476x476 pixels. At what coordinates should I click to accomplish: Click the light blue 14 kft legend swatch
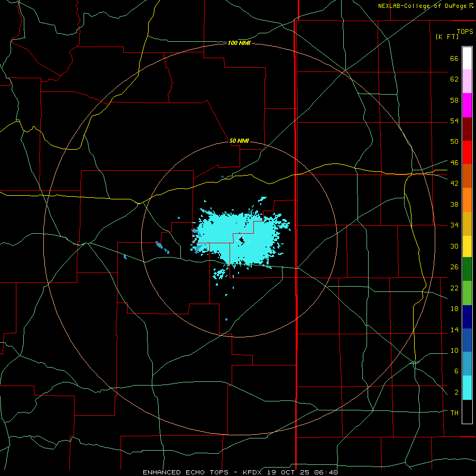click(467, 364)
